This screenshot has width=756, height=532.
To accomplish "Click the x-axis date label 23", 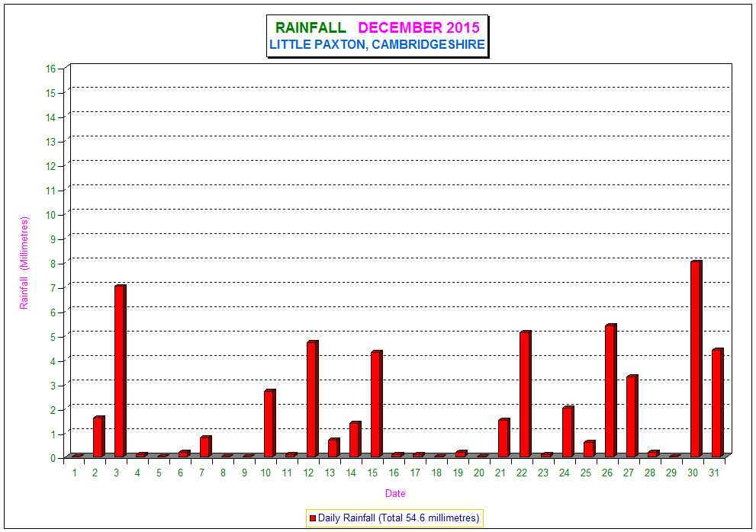I will pos(543,473).
